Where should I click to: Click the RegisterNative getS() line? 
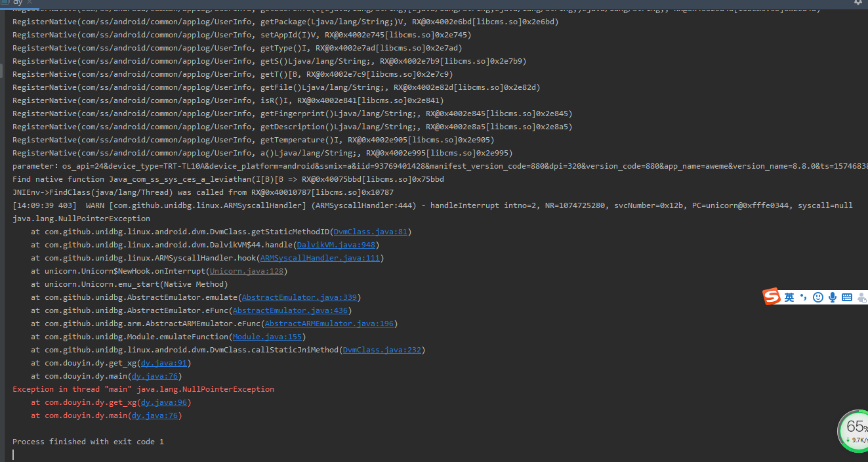click(269, 61)
